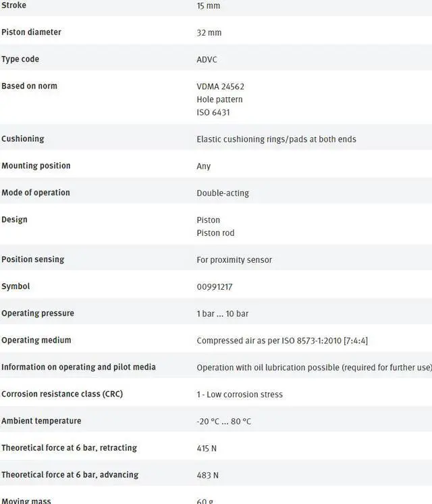Click the Corrosion resistance class (CRC) label

62,394
